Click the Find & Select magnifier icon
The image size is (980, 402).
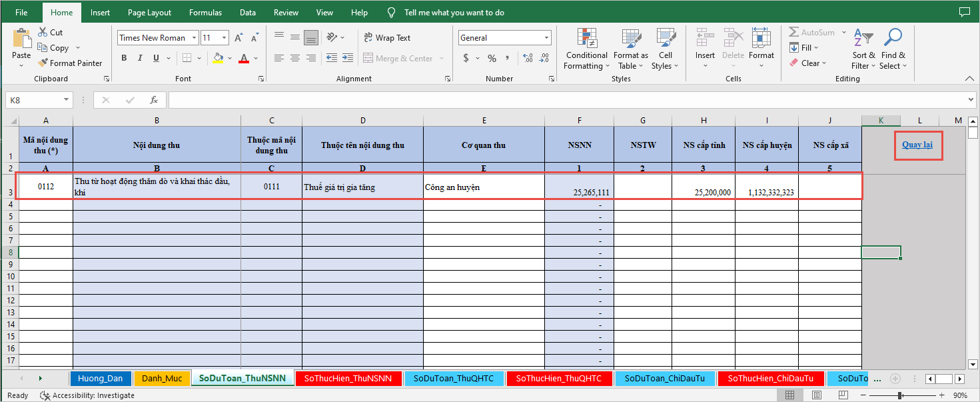[893, 39]
